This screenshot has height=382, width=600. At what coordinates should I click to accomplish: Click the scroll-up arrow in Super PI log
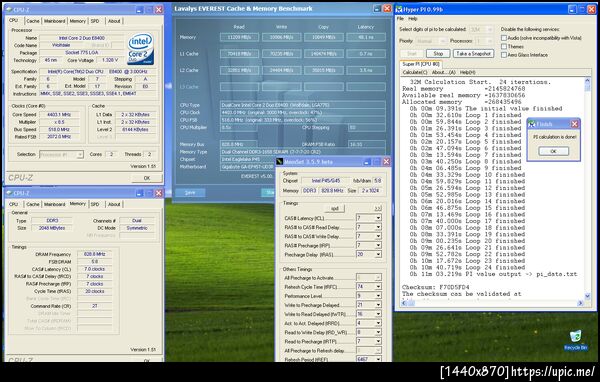(588, 81)
